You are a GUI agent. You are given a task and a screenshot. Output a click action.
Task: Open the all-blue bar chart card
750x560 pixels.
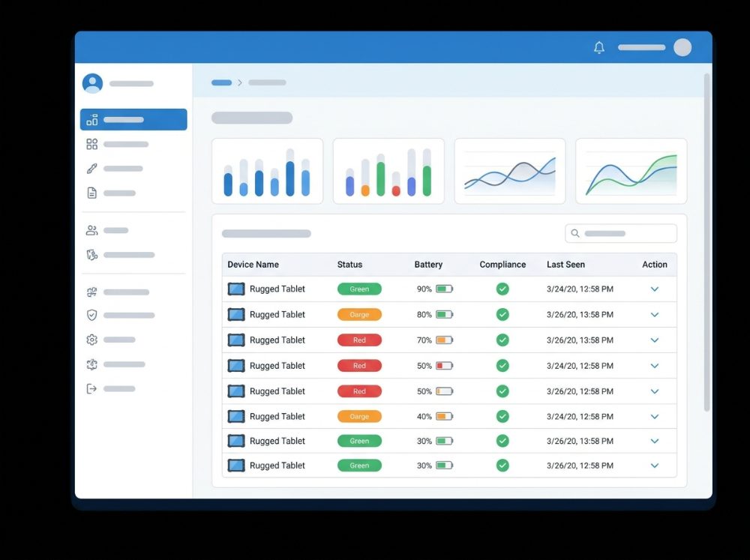(x=268, y=171)
